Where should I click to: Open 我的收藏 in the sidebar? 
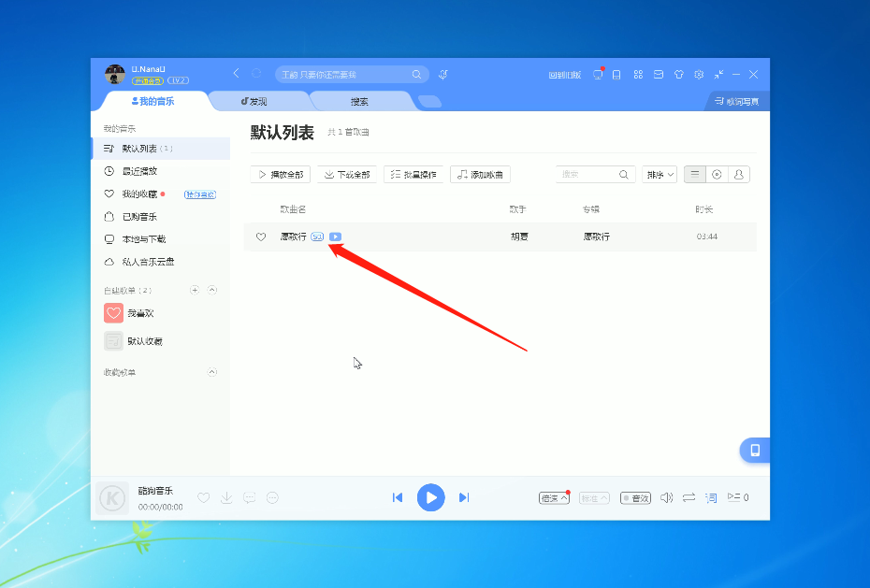(x=139, y=194)
